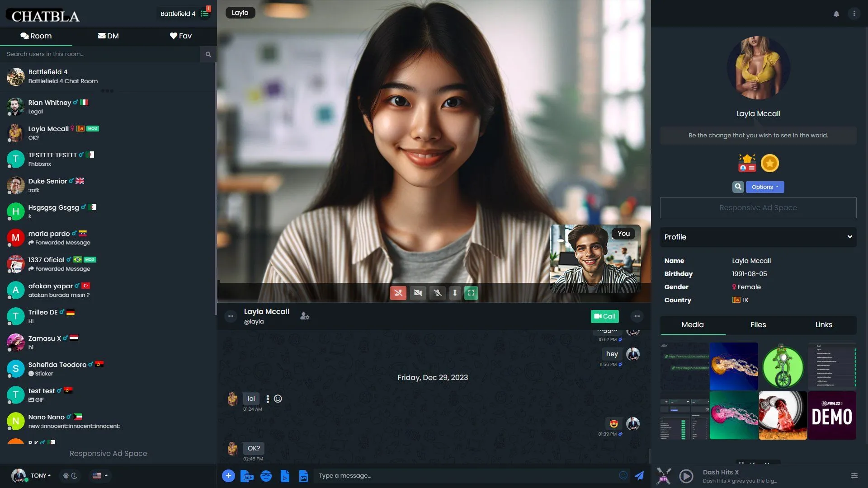Open orange jellyfish media thumbnail

coord(734,366)
